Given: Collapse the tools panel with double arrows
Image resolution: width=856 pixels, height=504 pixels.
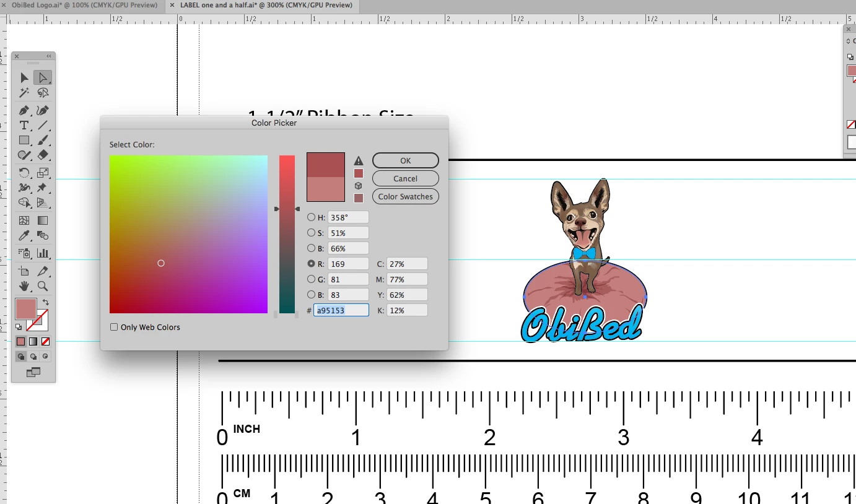Looking at the screenshot, I should tap(49, 56).
